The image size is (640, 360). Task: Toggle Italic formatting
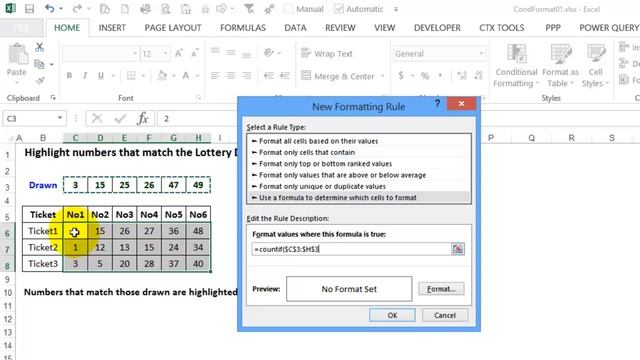click(85, 76)
